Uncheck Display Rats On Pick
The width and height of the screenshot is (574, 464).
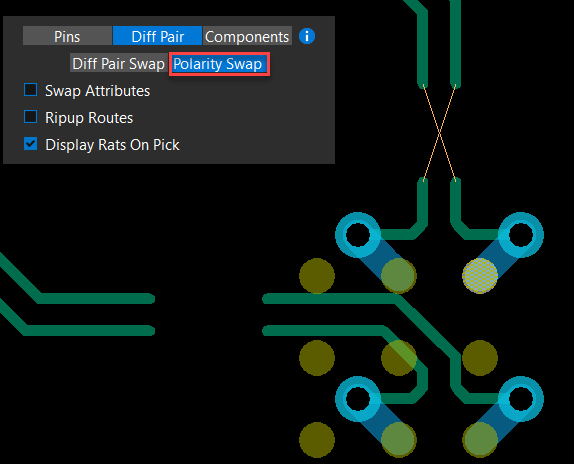pyautogui.click(x=30, y=144)
